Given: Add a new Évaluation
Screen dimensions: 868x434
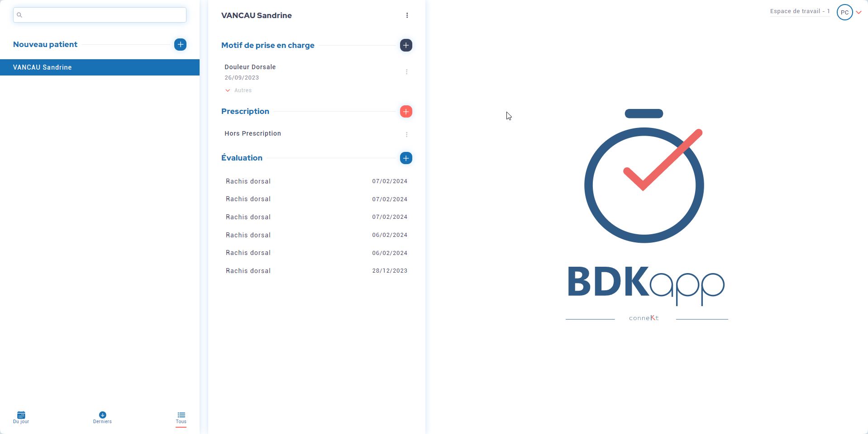Looking at the screenshot, I should (x=406, y=158).
